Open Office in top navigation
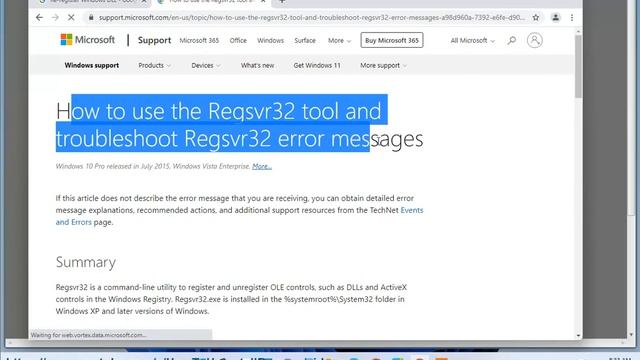640x360 pixels. click(238, 40)
